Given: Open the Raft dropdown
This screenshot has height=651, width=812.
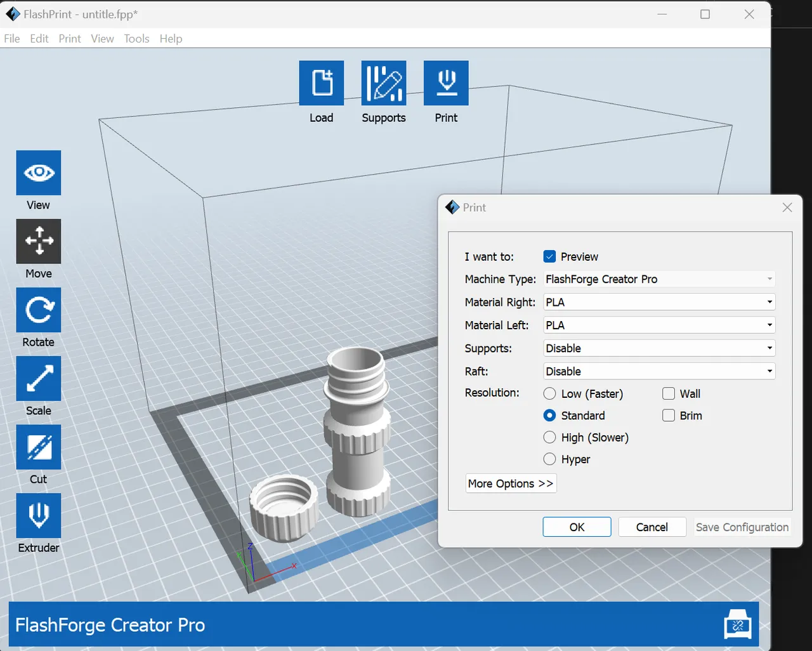Looking at the screenshot, I should pos(660,371).
